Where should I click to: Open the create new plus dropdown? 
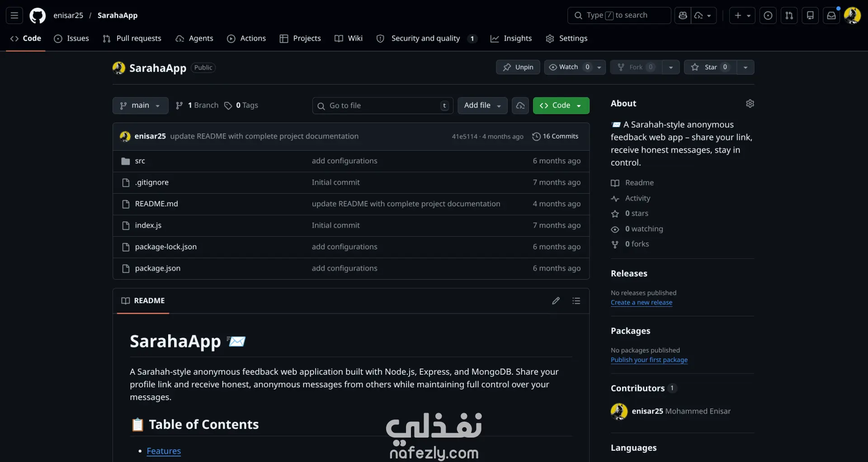742,15
